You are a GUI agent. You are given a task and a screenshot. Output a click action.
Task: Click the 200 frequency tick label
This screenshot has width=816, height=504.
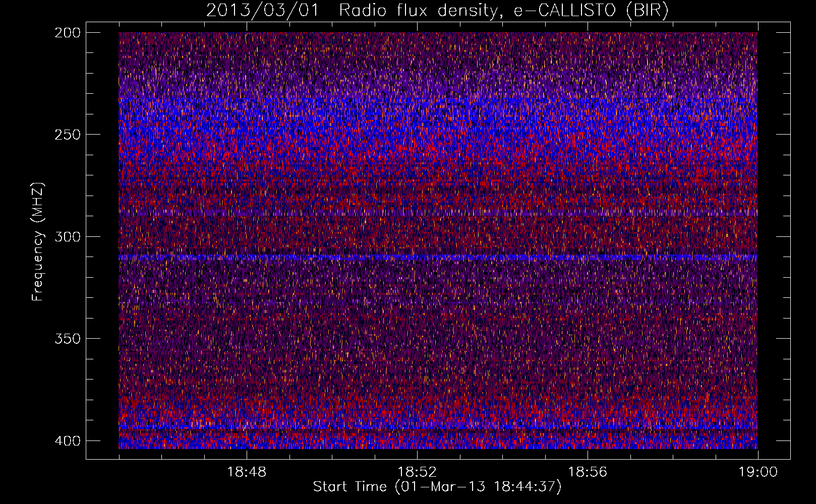click(67, 33)
